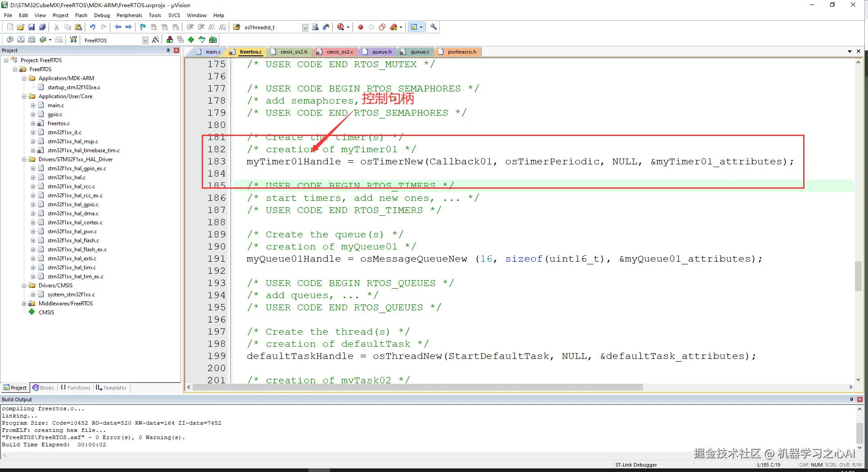The image size is (868, 472).
Task: Select the CMSIS item in project tree
Action: (x=46, y=313)
